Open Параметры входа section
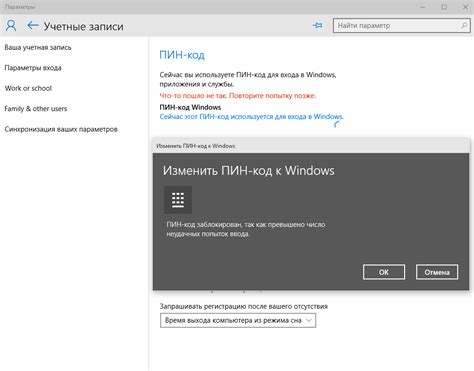 [x=33, y=68]
